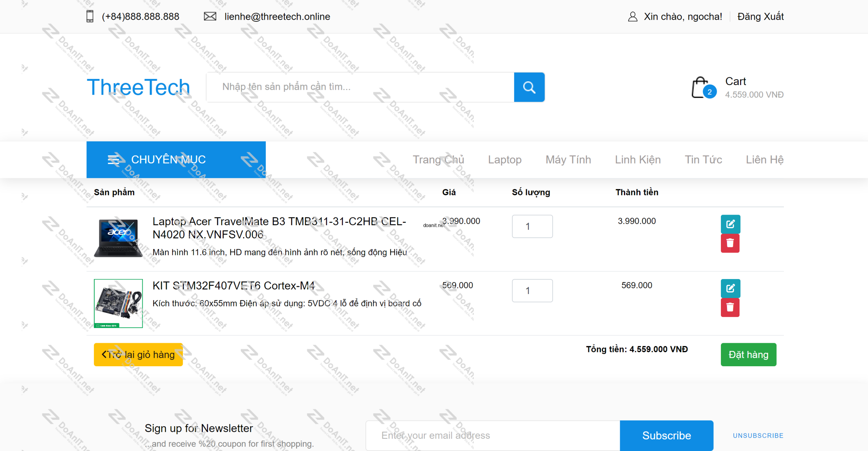Edit the KIT STM32F407VET6 cart row
868x451 pixels.
coord(730,288)
